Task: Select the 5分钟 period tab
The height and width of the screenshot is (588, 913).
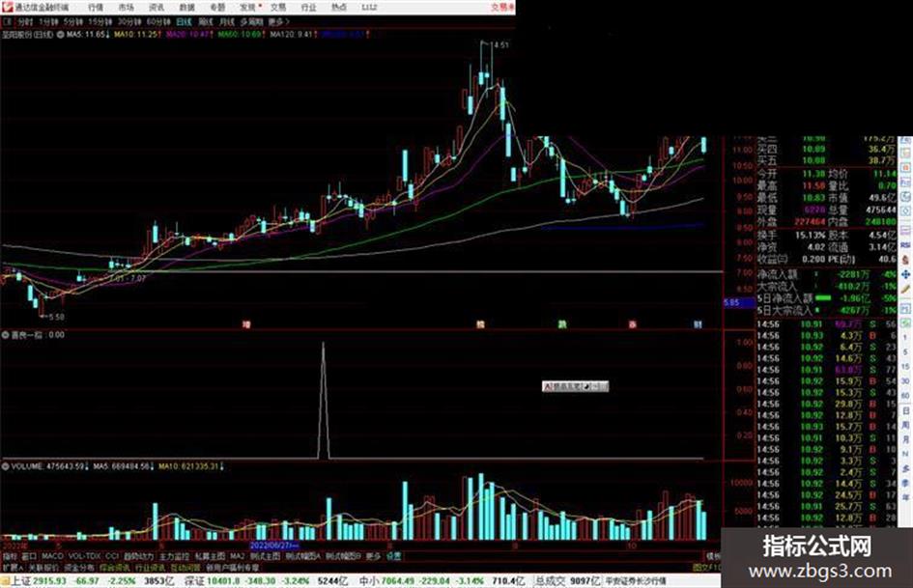Action: (x=73, y=21)
